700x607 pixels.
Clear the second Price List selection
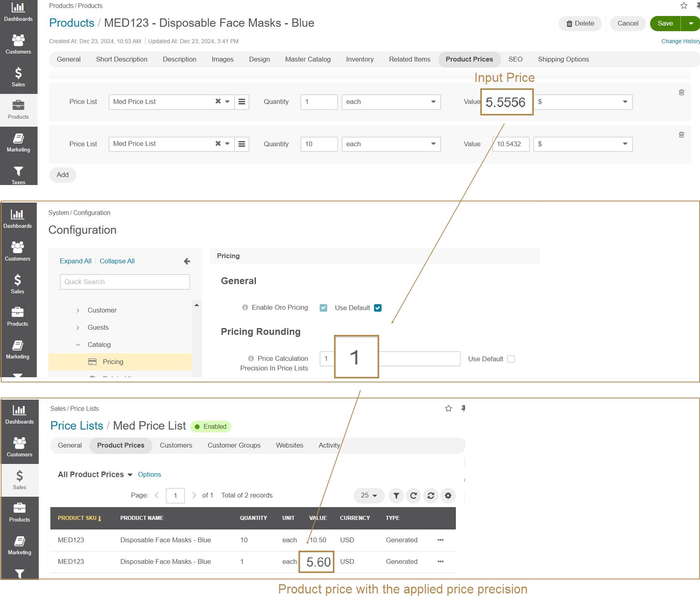[x=218, y=143]
